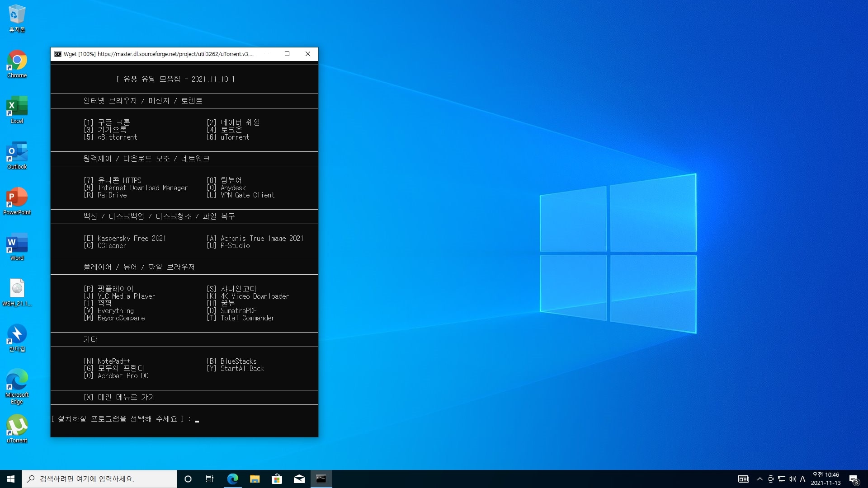This screenshot has width=868, height=488.
Task: Click '[9] Internet Download Manager' entry
Action: 136,188
